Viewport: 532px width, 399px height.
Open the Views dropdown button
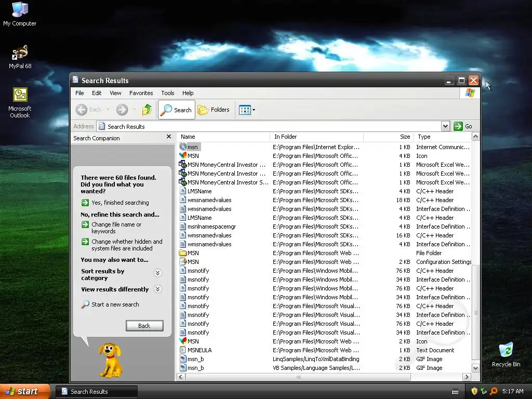point(247,110)
